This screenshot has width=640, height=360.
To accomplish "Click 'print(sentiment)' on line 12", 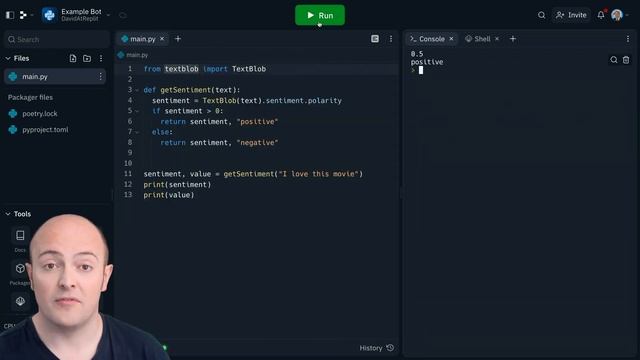I will coord(178,184).
